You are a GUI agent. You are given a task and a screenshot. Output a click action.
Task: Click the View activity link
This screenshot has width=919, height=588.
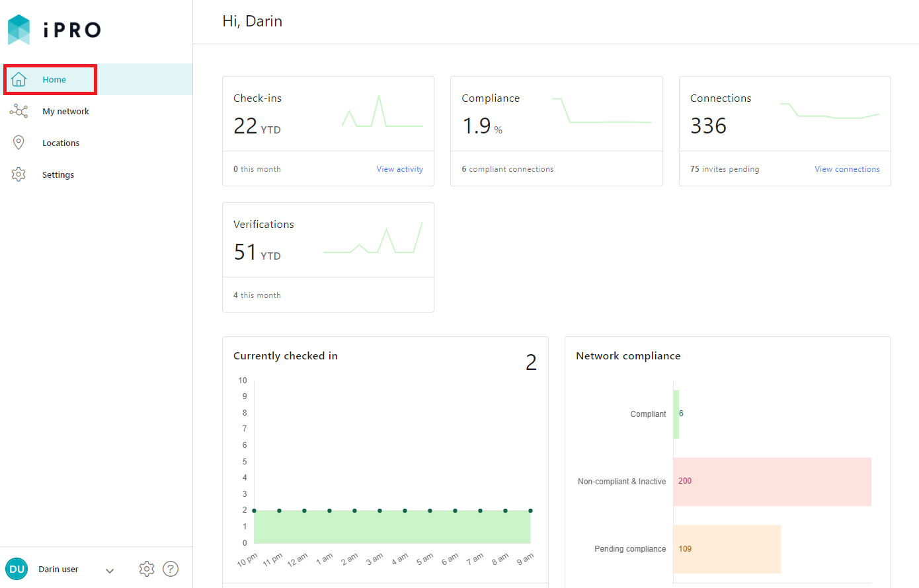coord(400,169)
